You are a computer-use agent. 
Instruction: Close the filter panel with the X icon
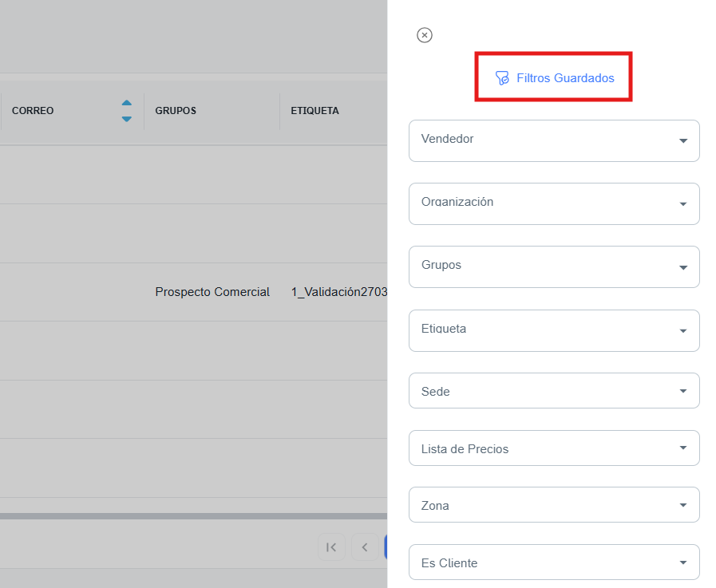click(425, 35)
